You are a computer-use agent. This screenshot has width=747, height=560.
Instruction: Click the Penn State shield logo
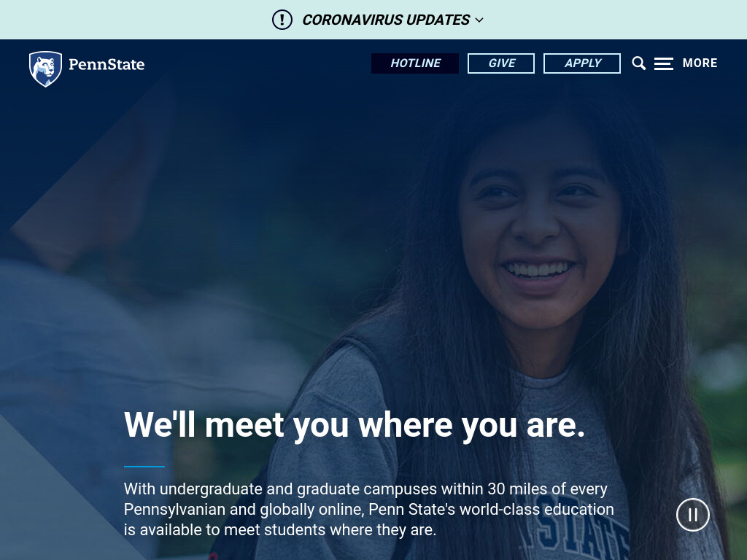(46, 69)
